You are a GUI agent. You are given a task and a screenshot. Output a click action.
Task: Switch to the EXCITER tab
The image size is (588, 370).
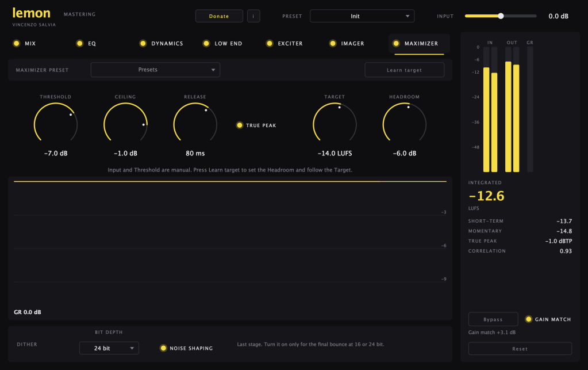pos(290,44)
